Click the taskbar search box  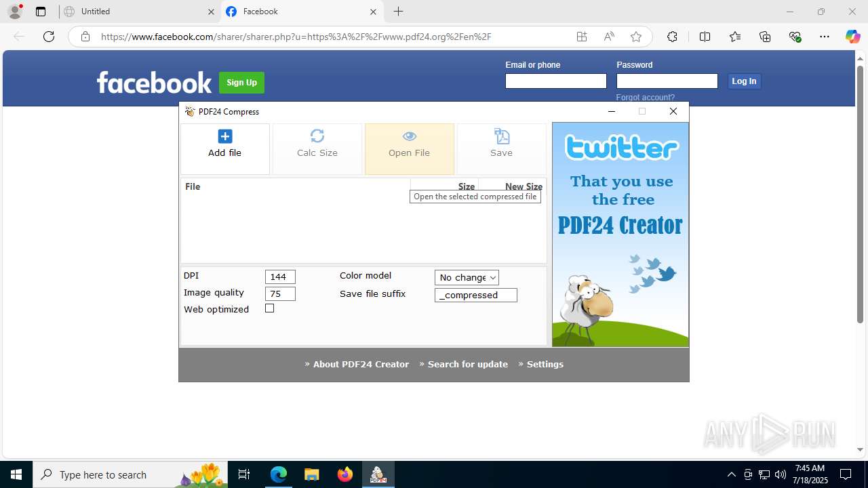click(x=130, y=474)
